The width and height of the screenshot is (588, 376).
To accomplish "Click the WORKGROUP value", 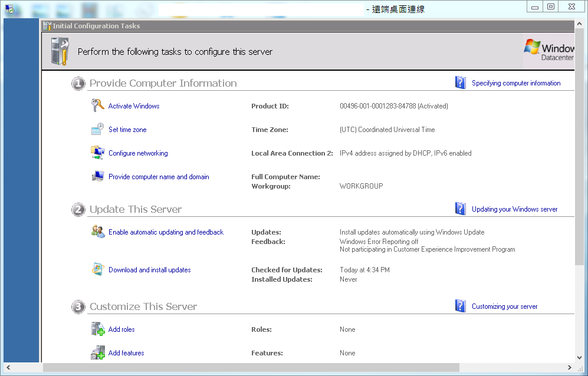I will click(x=361, y=186).
